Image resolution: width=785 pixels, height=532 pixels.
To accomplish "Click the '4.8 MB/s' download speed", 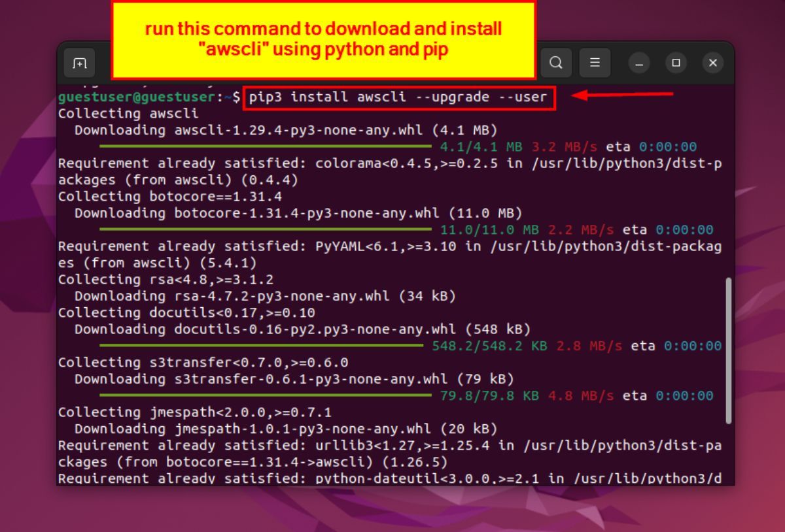I will pos(581,395).
